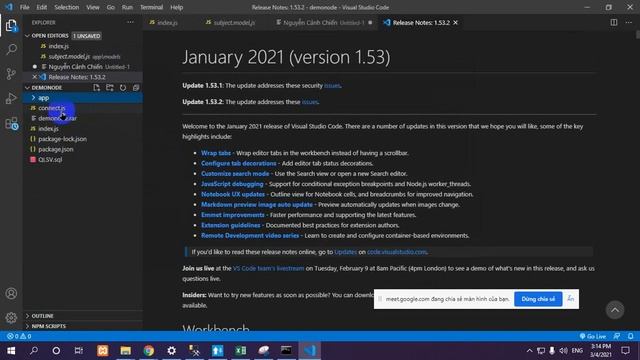640x360 pixels.
Task: Open the Terminal menu
Action: 151,7
